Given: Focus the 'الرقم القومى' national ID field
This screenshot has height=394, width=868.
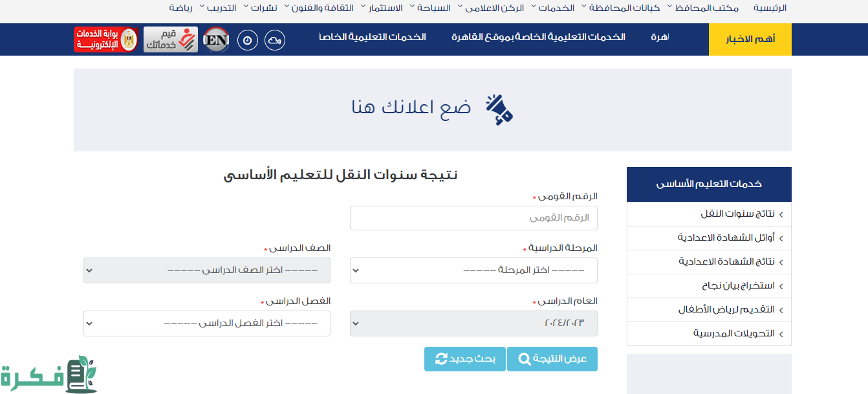Looking at the screenshot, I should coord(473,218).
